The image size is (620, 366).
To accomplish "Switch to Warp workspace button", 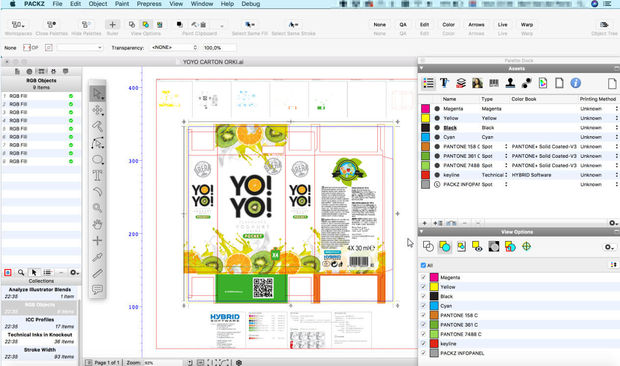I will pos(527,25).
